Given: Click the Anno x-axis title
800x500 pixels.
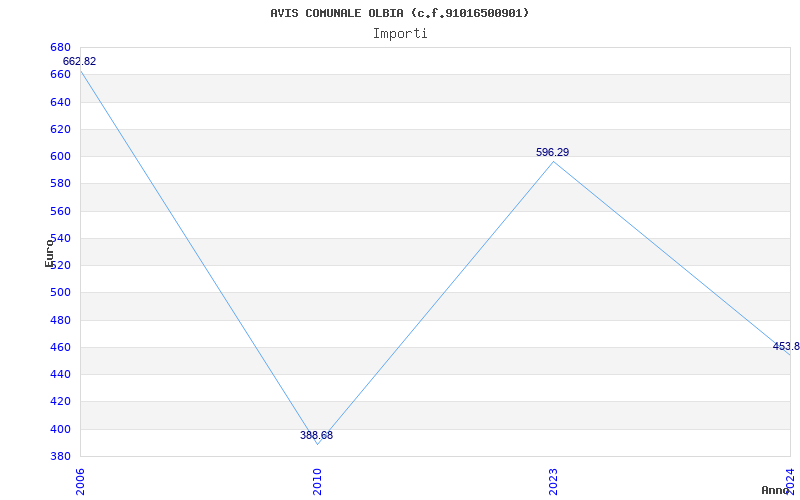Looking at the screenshot, I should [x=776, y=490].
